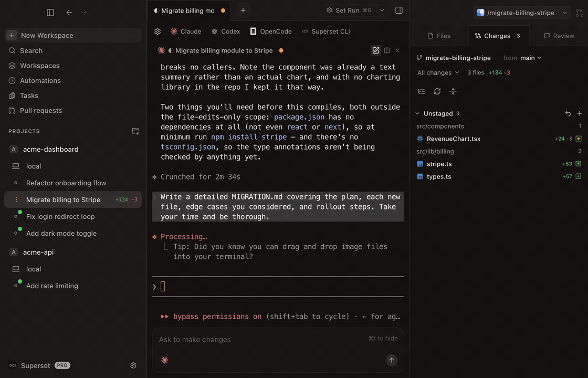Open types.ts diff

[x=499, y=176]
